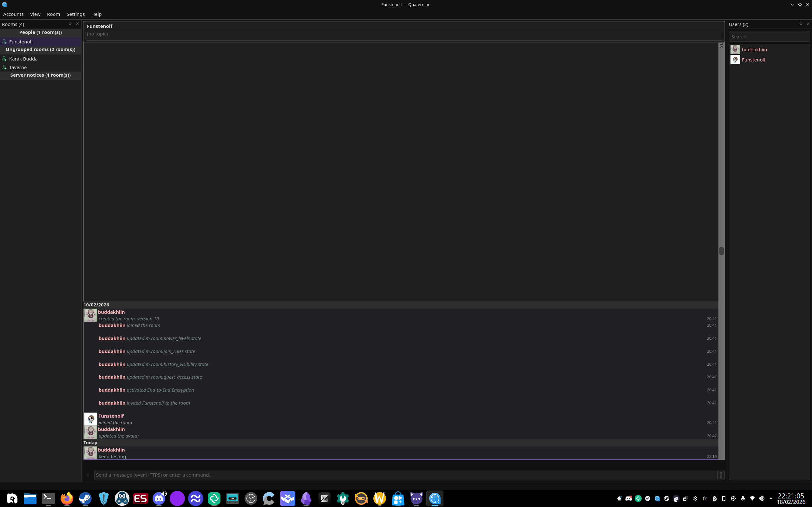Open the tray volume control
This screenshot has width=812, height=507.
coord(761,499)
